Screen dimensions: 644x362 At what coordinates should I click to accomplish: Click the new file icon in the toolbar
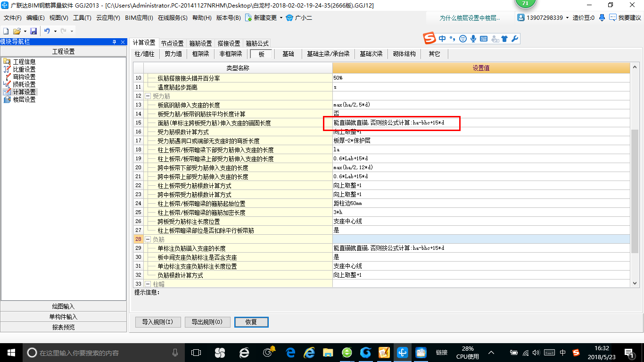coord(6,31)
